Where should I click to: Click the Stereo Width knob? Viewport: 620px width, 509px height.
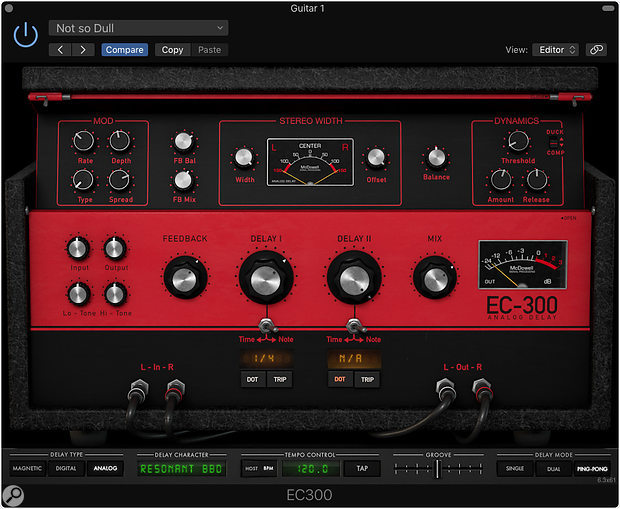click(244, 157)
